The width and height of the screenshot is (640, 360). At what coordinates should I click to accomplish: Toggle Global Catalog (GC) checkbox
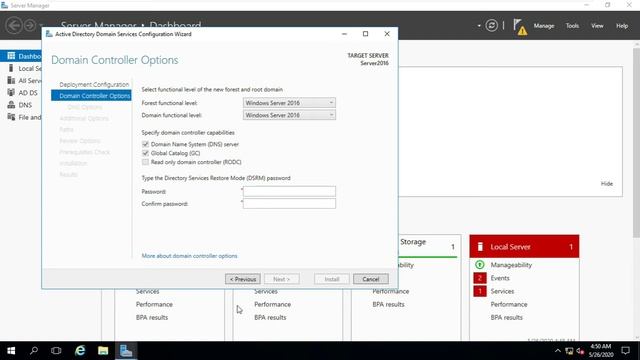click(145, 153)
